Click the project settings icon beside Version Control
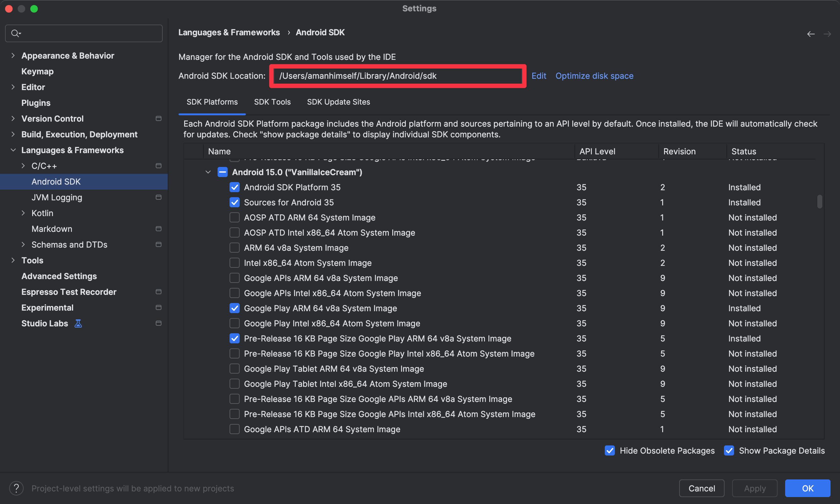Viewport: 840px width, 504px height. point(158,118)
